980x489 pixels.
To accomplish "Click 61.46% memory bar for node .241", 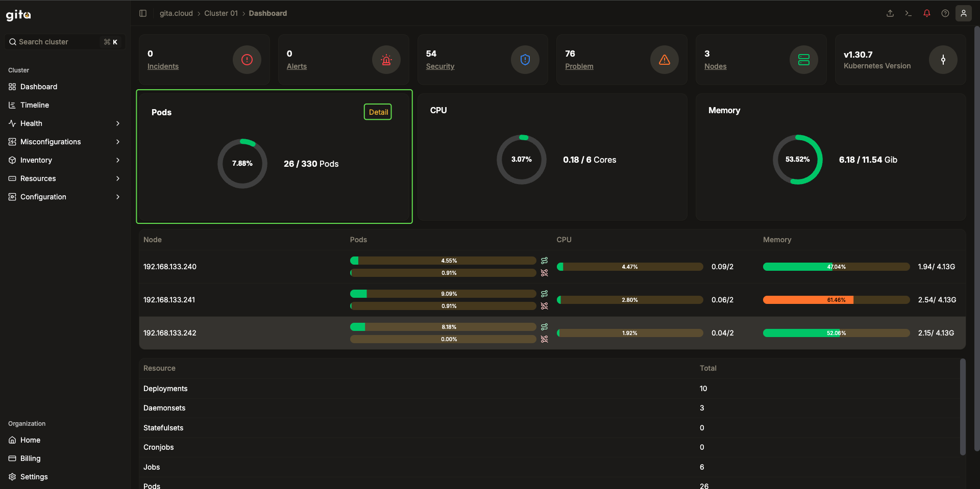I will (836, 300).
